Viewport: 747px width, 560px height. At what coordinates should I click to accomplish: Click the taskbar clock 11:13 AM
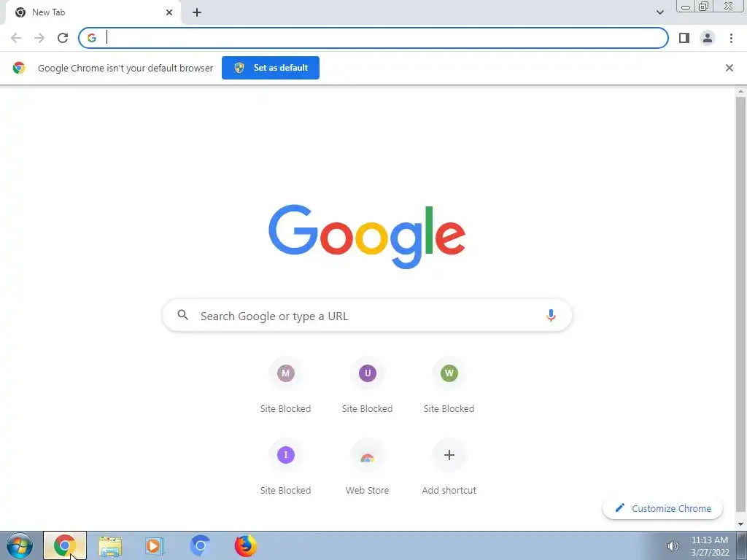(x=709, y=540)
